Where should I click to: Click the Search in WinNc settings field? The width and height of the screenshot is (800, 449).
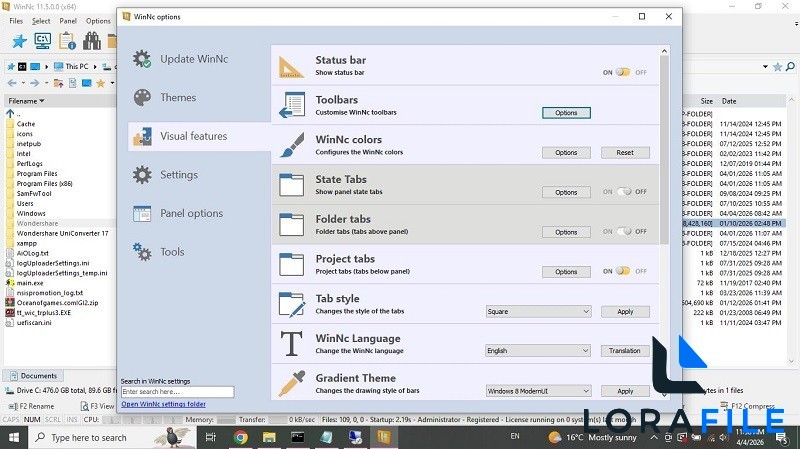(x=178, y=392)
